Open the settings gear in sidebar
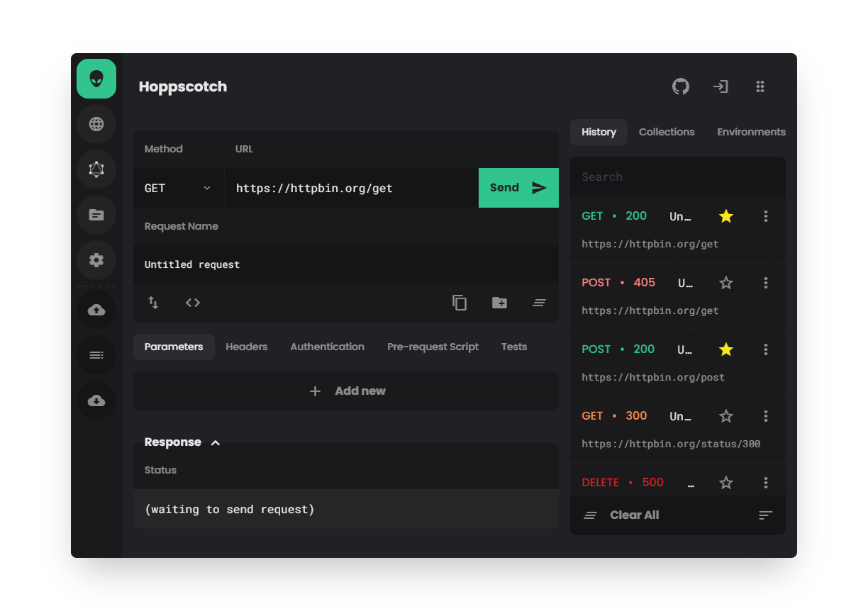The height and width of the screenshot is (611, 868). [96, 260]
